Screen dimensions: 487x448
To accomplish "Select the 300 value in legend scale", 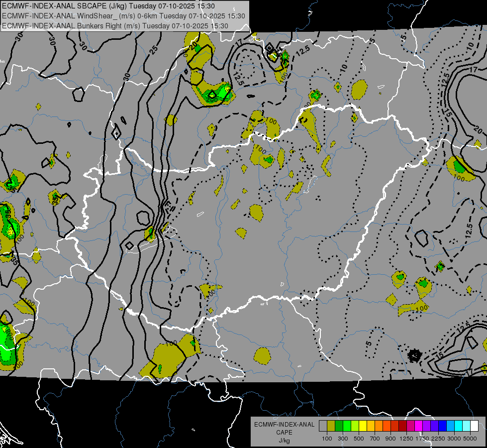I will (343, 439).
